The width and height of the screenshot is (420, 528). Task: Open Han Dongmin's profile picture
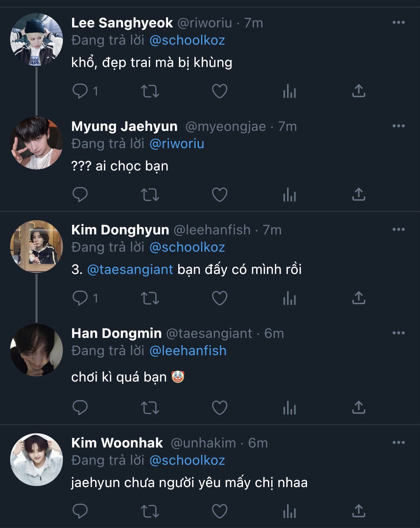click(x=37, y=350)
